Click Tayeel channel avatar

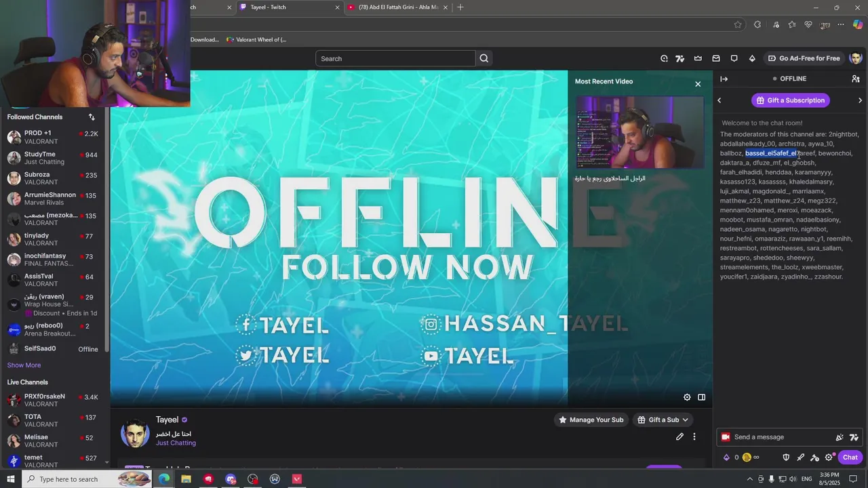pos(135,433)
